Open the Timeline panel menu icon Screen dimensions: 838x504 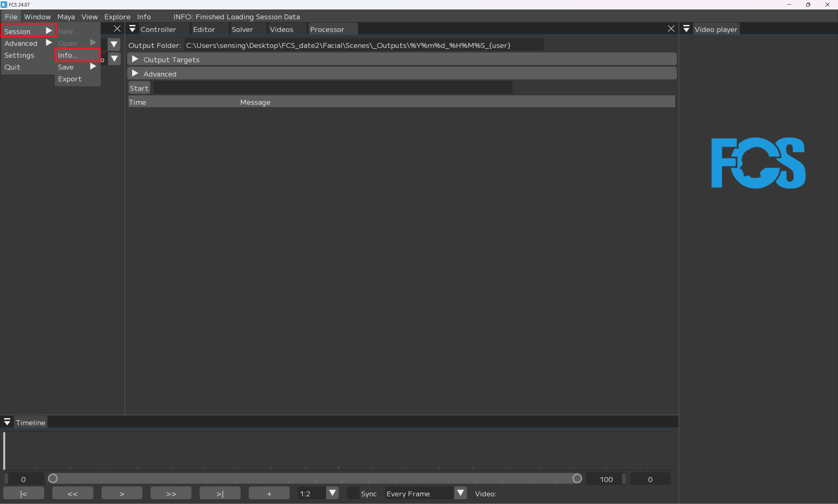(7, 422)
